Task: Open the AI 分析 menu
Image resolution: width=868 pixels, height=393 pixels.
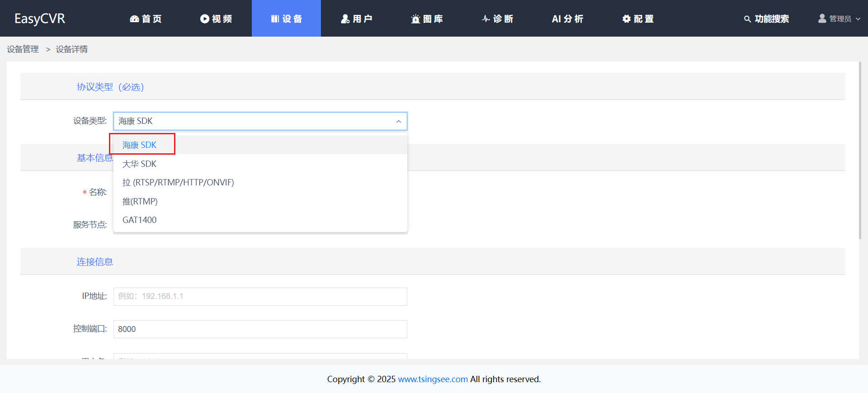Action: pyautogui.click(x=567, y=19)
